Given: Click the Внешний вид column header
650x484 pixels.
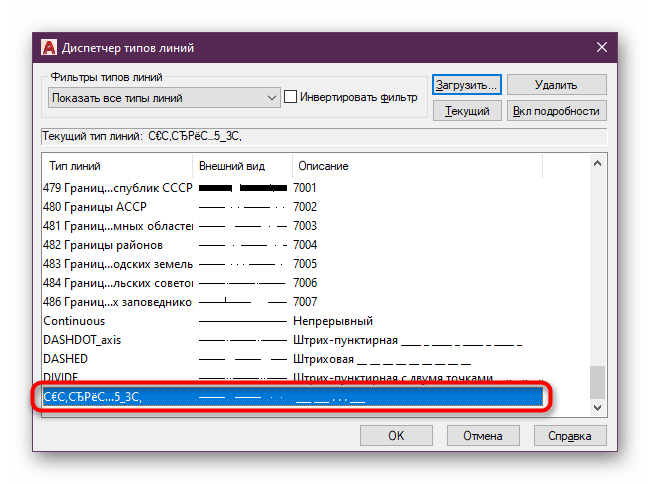Looking at the screenshot, I should point(243,166).
